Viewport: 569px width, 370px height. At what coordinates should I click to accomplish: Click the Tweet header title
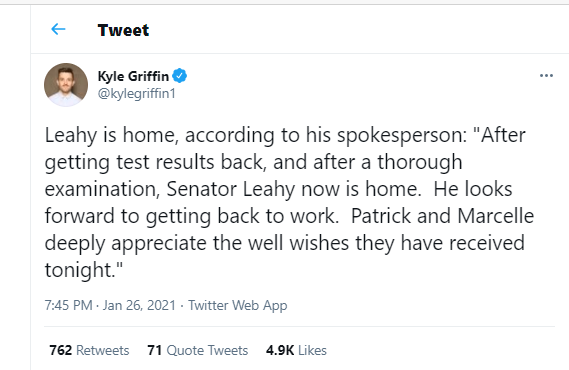pos(123,30)
